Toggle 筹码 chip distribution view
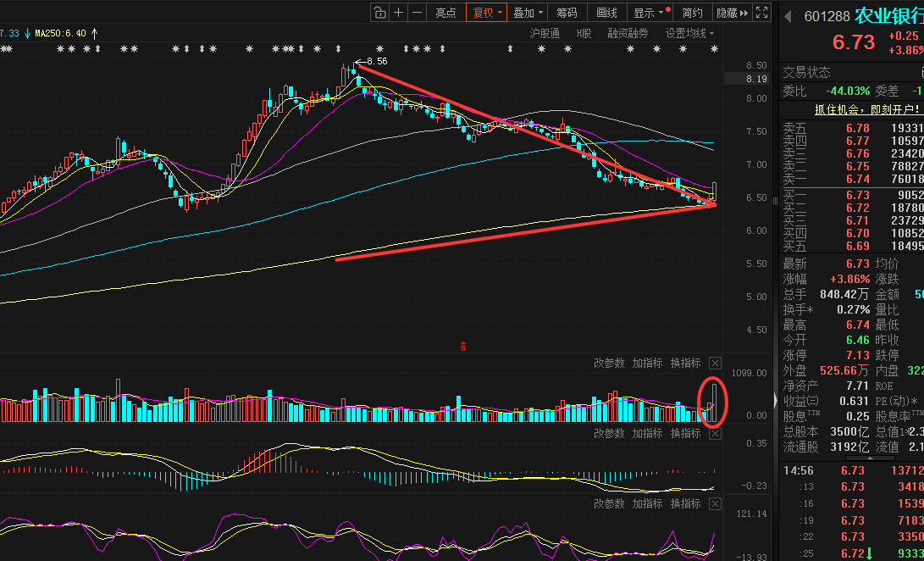The height and width of the screenshot is (561, 924). (x=567, y=13)
